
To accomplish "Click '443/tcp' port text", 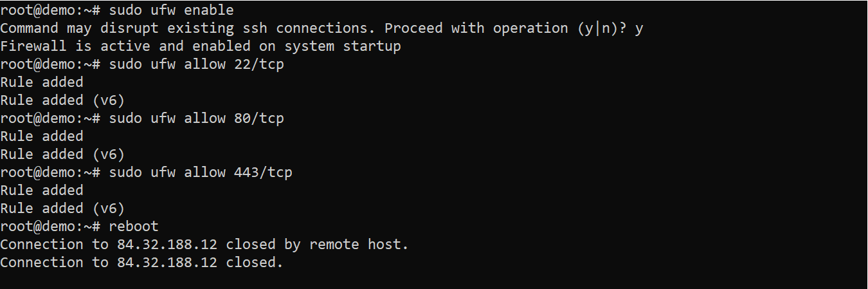I will (263, 172).
